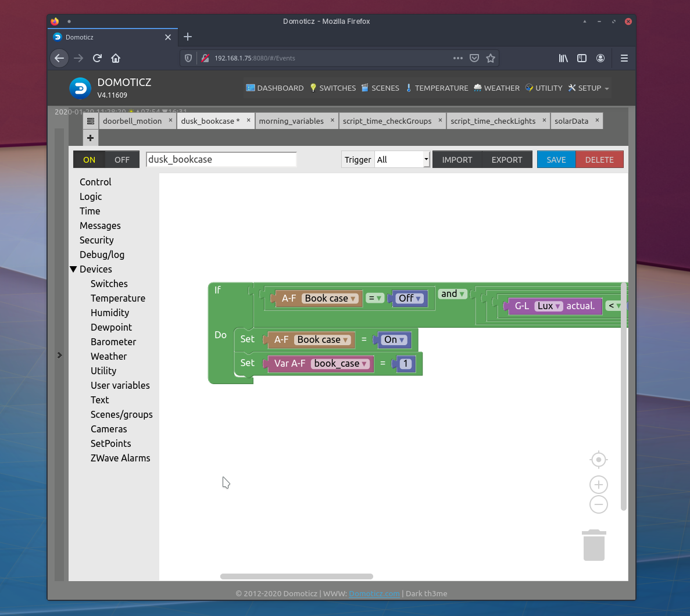Open the solarData script tab
This screenshot has width=690, height=616.
click(573, 121)
